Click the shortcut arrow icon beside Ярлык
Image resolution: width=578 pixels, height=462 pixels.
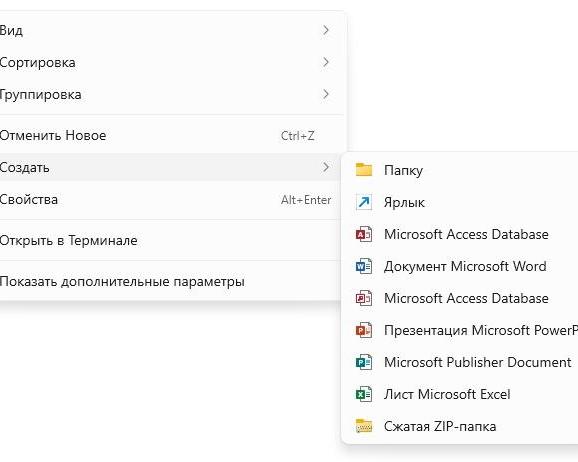[364, 202]
